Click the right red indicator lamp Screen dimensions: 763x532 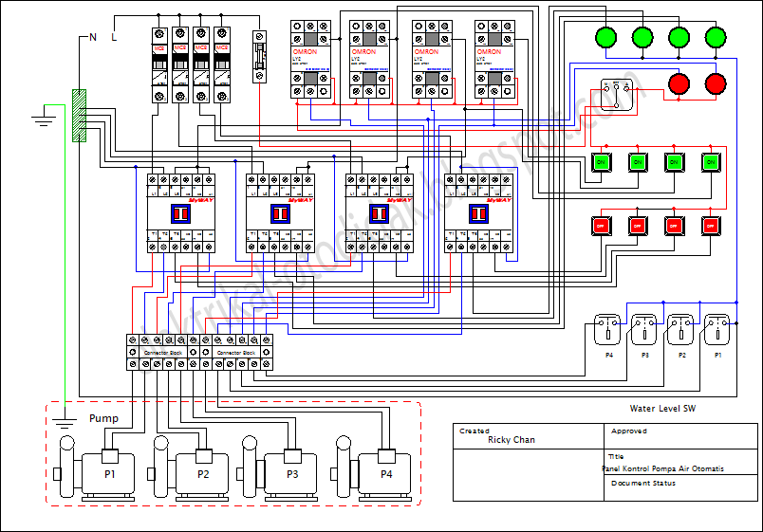(x=716, y=83)
